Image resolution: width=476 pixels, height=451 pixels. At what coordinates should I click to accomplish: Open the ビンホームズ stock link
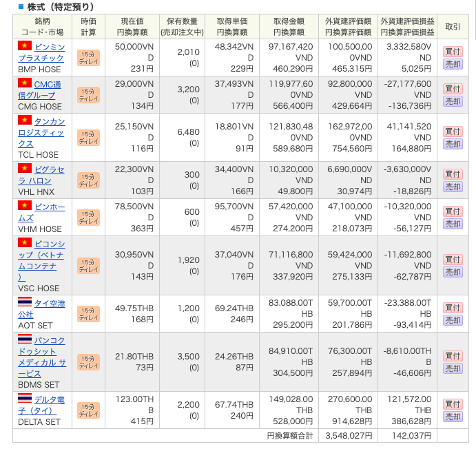click(41, 213)
